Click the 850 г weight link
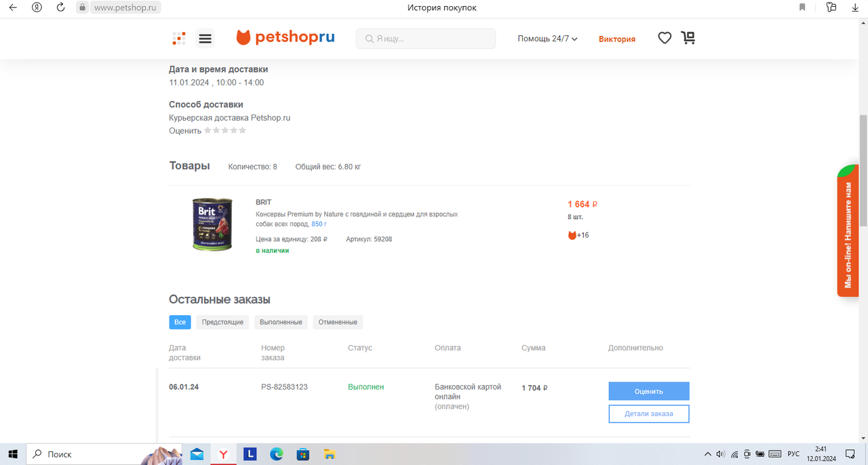The width and height of the screenshot is (868, 465). [319, 224]
